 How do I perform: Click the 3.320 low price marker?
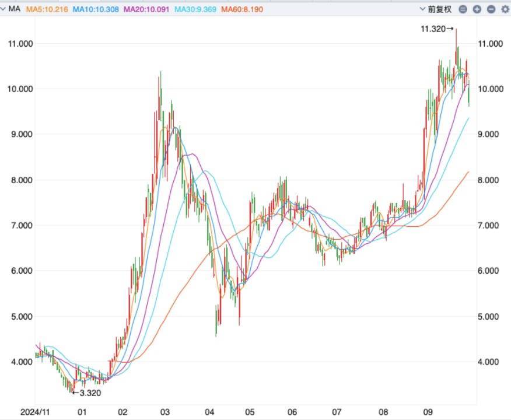[87, 393]
